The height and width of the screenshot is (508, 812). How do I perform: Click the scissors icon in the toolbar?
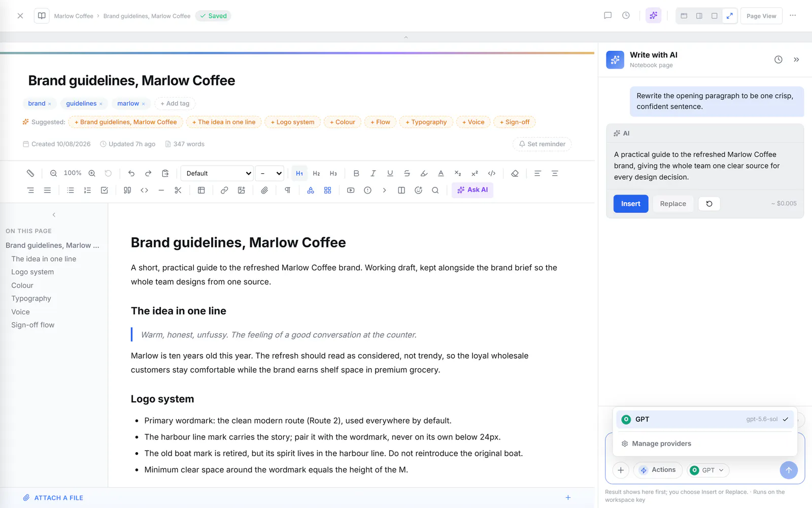click(178, 190)
